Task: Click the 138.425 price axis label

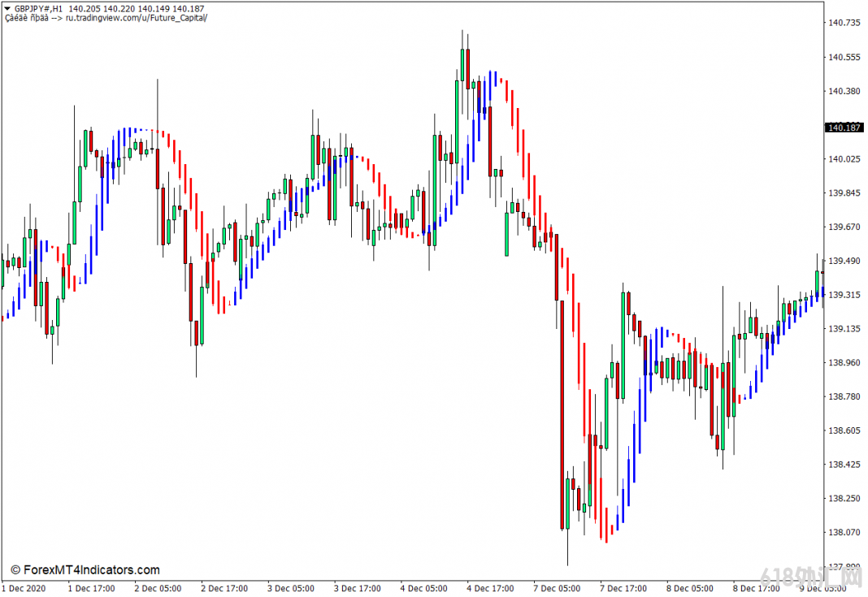Action: coord(844,465)
